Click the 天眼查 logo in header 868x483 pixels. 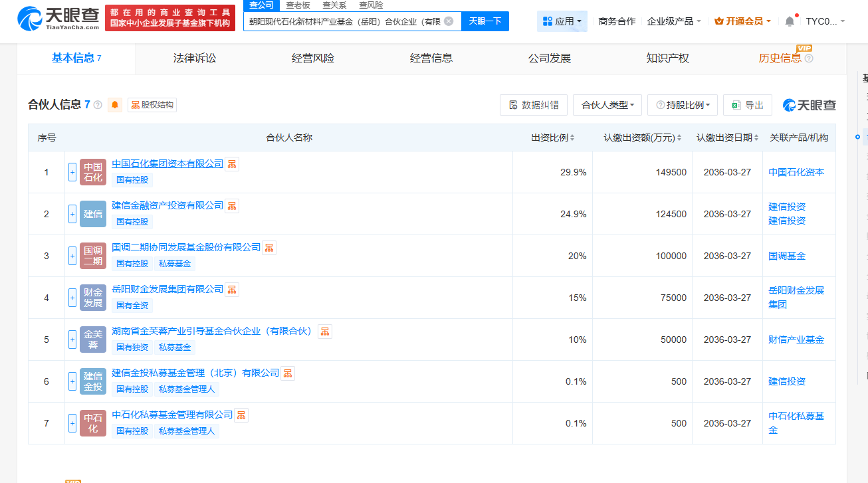(58, 19)
